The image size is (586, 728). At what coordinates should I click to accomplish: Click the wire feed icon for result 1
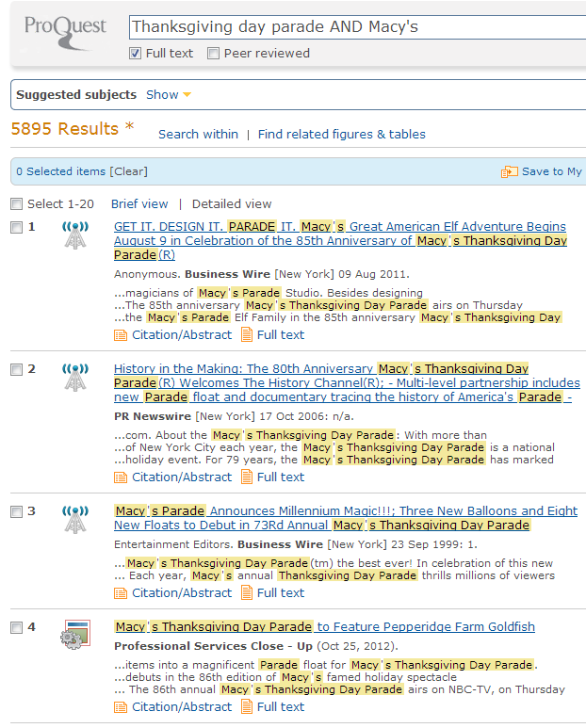75,235
